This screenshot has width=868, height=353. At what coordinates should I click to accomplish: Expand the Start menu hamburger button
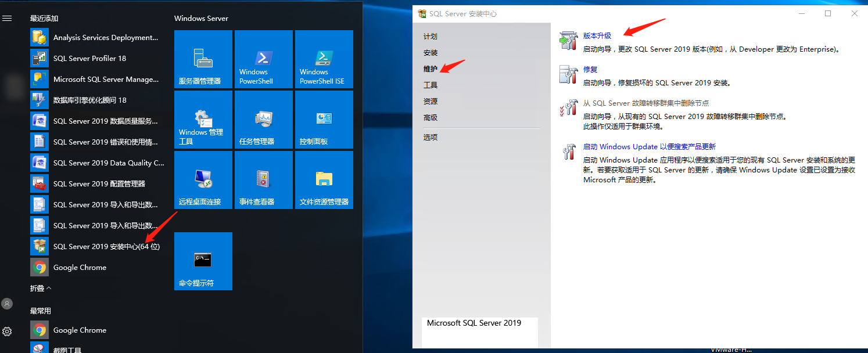(7, 19)
